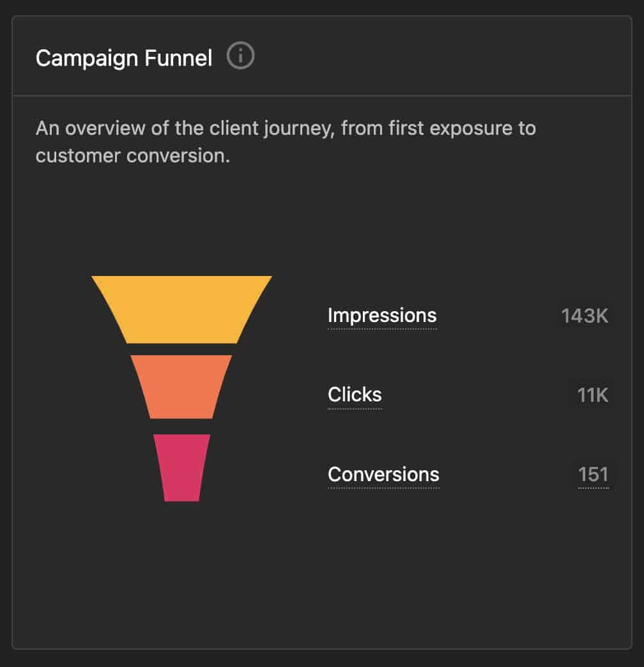This screenshot has height=667, width=644.
Task: Click the word "exposure" in the description
Action: pyautogui.click(x=470, y=128)
